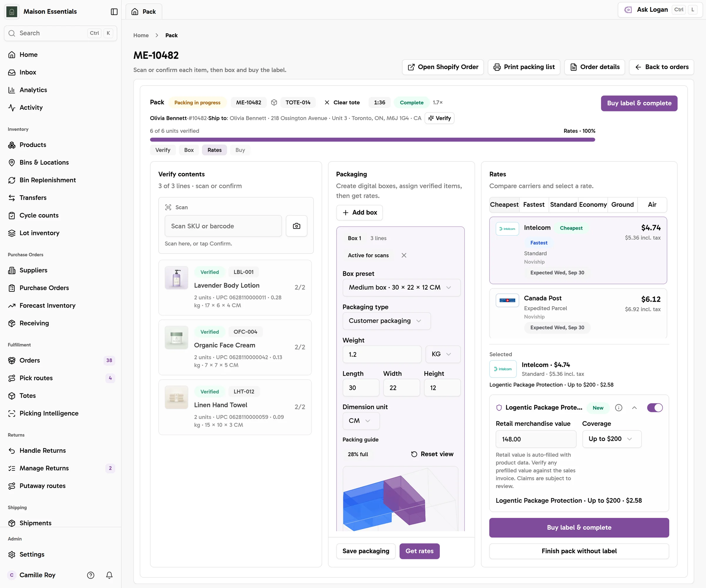
Task: Open Settings in Admin section
Action: tap(61, 554)
